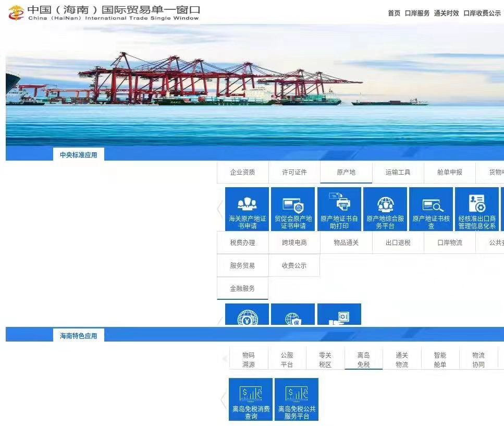
Task: Open 原产地综合服务平台 tile
Action: click(385, 209)
